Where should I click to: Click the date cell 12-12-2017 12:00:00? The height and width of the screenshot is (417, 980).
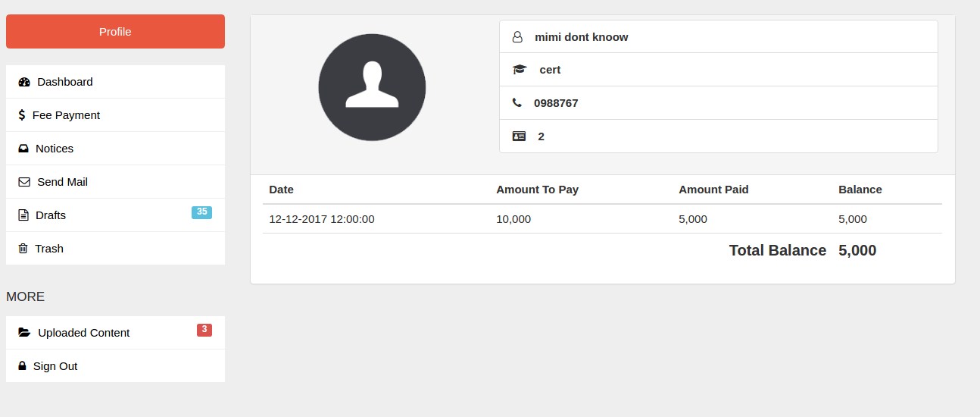[322, 219]
